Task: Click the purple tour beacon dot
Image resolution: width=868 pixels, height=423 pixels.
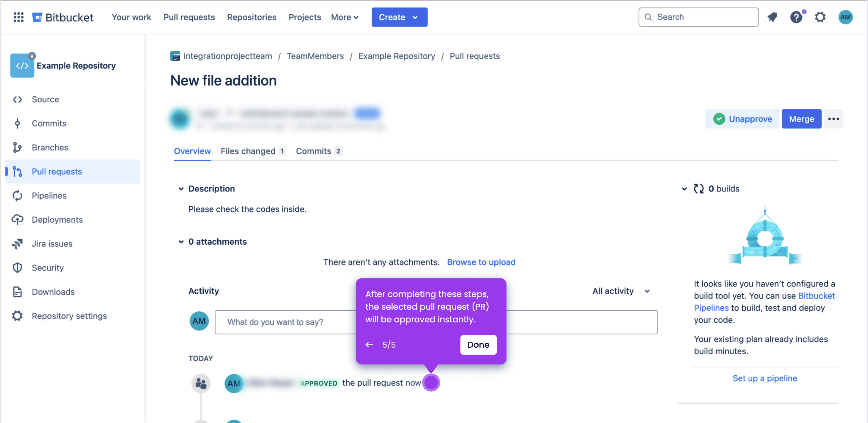Action: coord(431,383)
